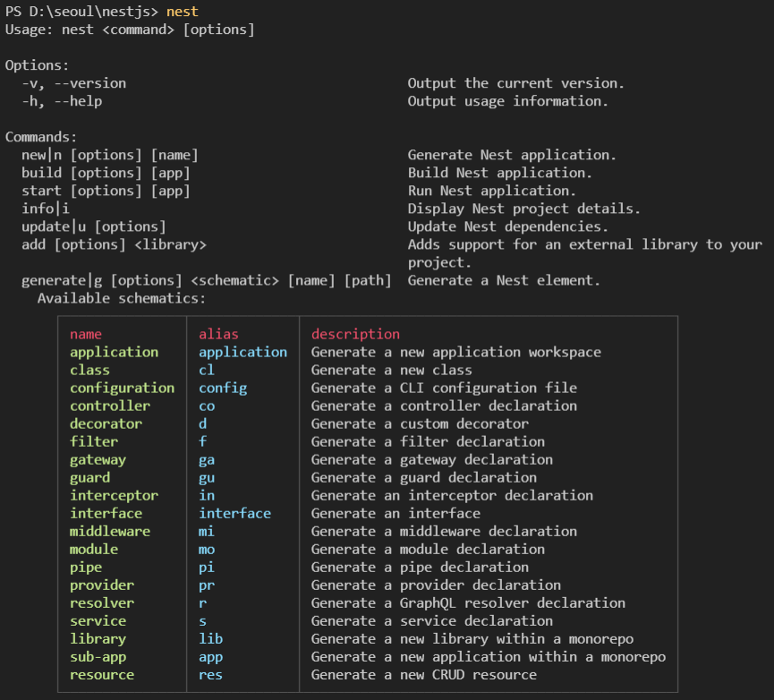The width and height of the screenshot is (774, 700).
Task: Click 'class' in the name column
Action: click(x=89, y=371)
